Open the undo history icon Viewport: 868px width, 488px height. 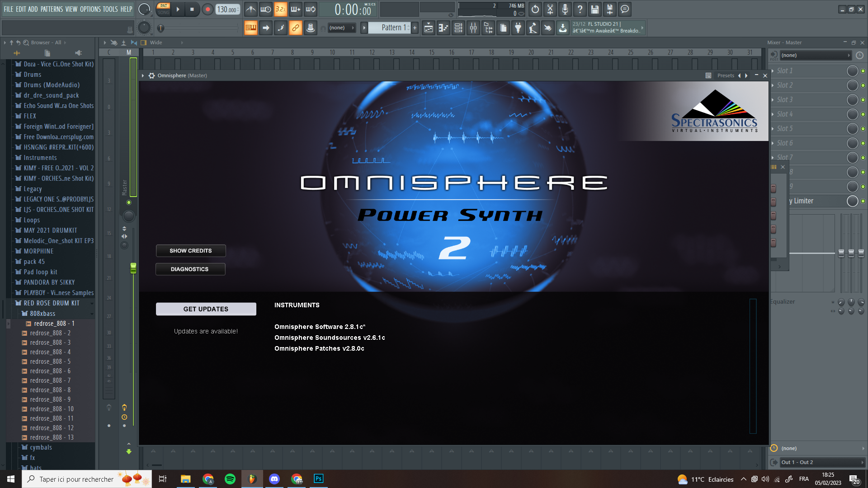coord(535,9)
